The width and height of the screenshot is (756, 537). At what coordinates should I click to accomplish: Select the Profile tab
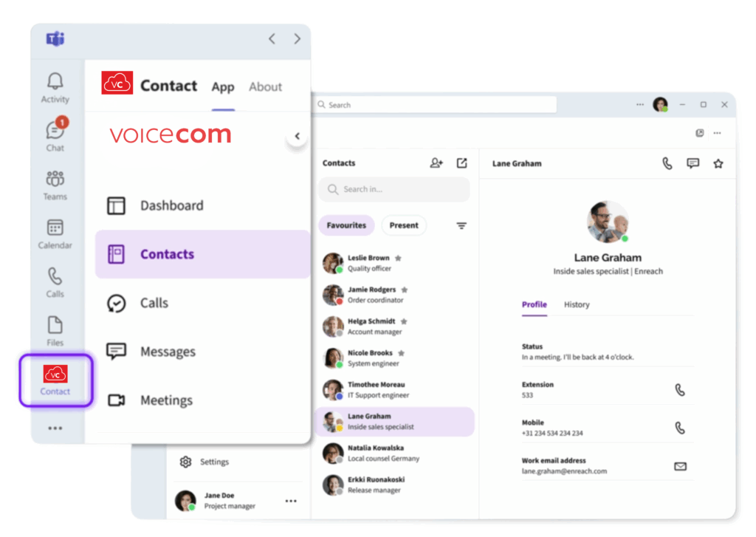[535, 304]
